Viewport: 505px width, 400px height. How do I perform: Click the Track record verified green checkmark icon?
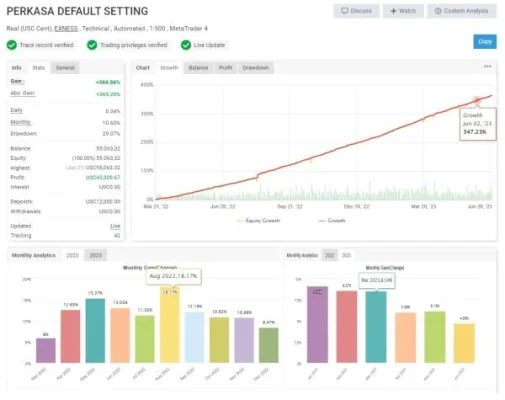click(x=12, y=45)
